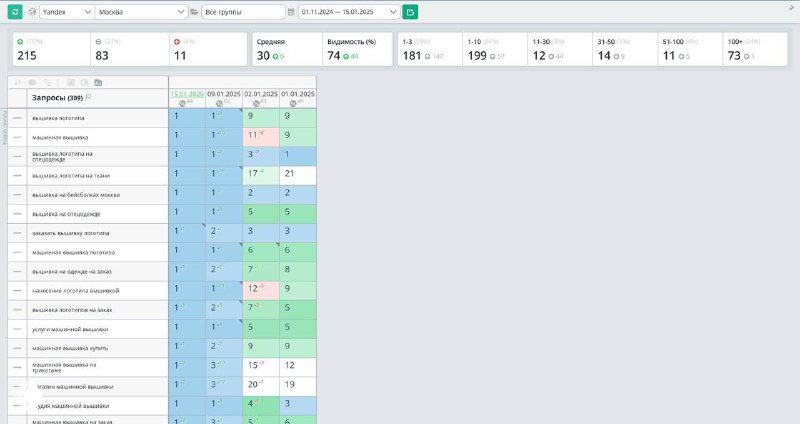The height and width of the screenshot is (424, 800).
Task: Click the folder icon in table toolbar
Action: coord(98,82)
